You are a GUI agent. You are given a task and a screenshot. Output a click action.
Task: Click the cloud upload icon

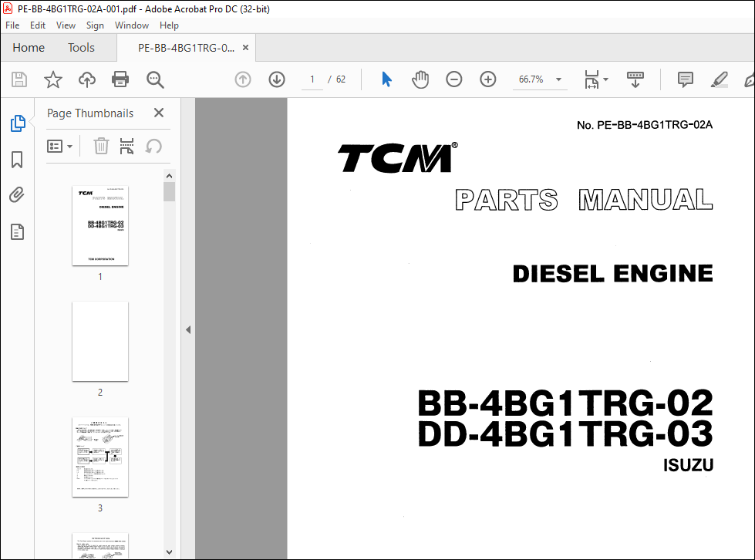point(86,79)
